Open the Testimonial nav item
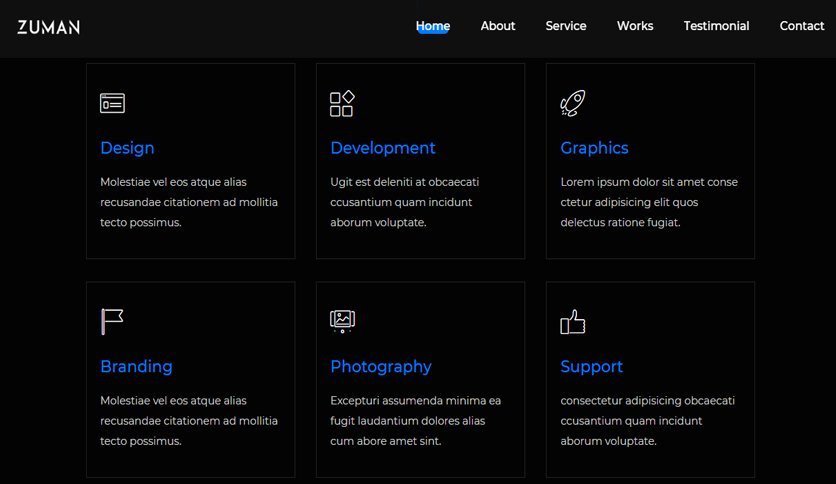The width and height of the screenshot is (836, 484). point(717,26)
